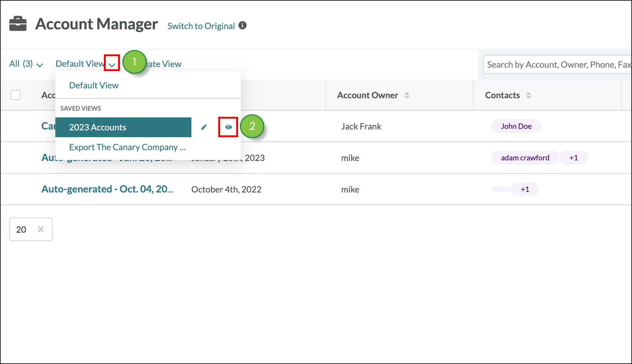
Task: Tick the select-all checkbox in table header
Action: click(15, 95)
